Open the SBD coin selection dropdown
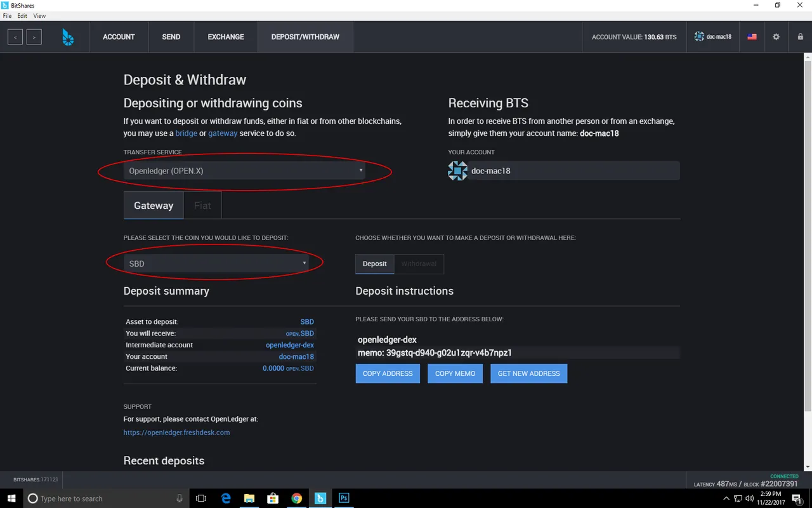Image resolution: width=812 pixels, height=508 pixels. (x=216, y=264)
